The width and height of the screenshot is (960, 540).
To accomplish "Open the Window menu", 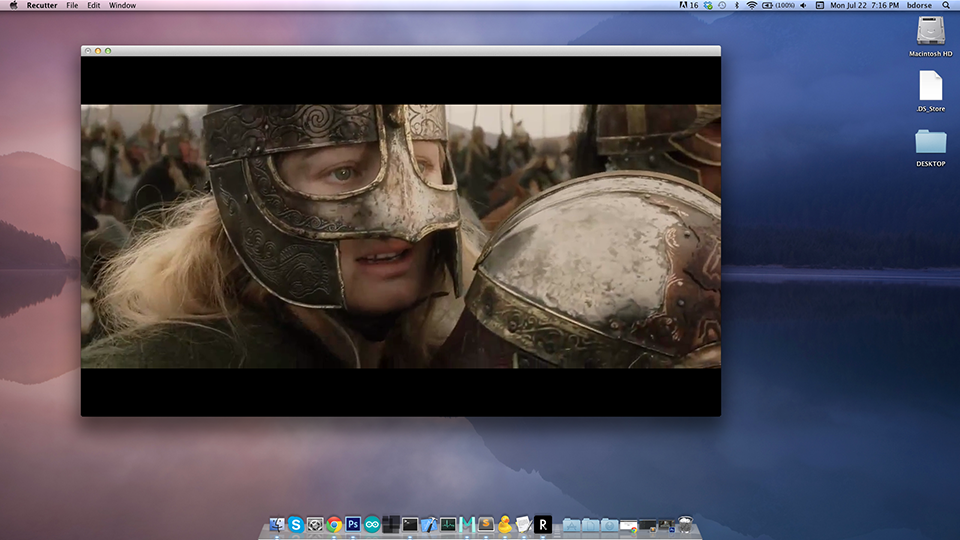I will pos(122,5).
